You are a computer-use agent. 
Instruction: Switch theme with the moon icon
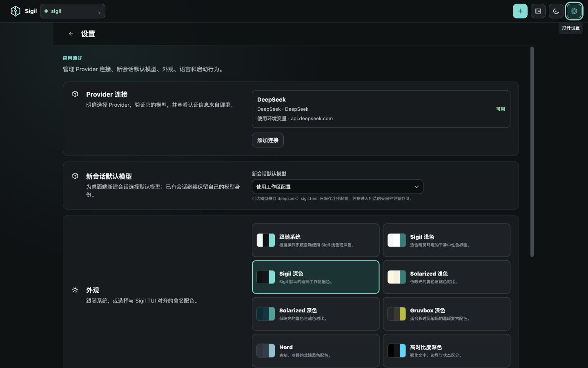[556, 11]
